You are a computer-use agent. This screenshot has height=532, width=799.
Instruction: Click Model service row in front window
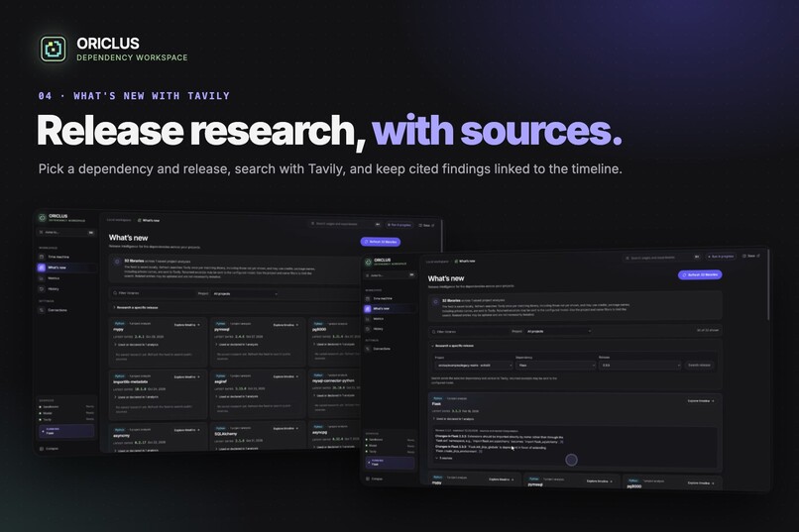click(390, 446)
